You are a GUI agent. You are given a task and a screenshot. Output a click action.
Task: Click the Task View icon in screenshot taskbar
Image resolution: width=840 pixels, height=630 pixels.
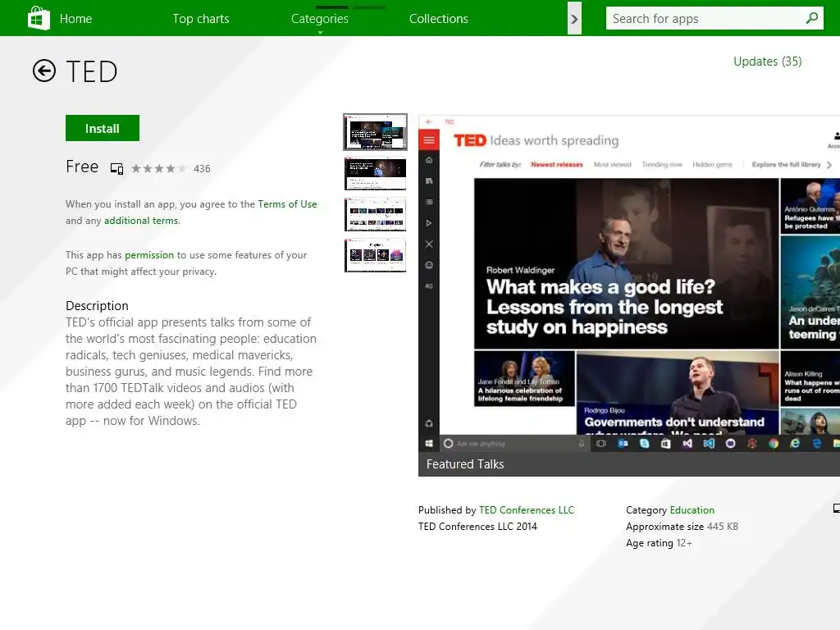(x=601, y=444)
